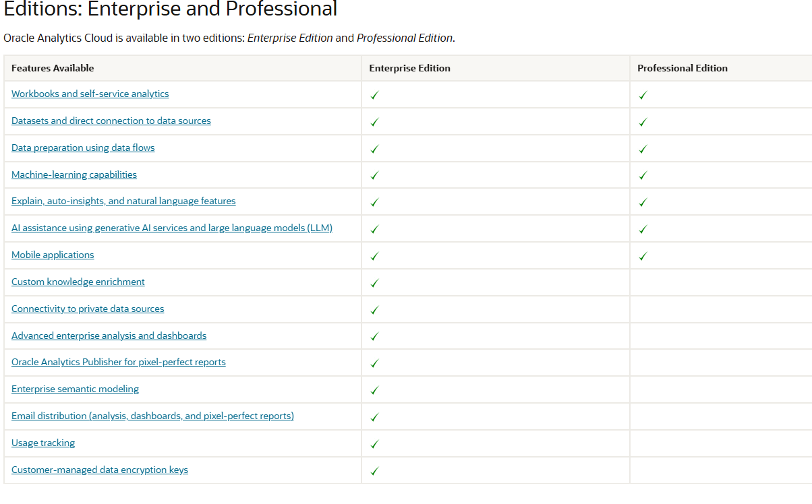Open Enterprise semantic modeling link
This screenshot has width=812, height=504.
point(76,389)
